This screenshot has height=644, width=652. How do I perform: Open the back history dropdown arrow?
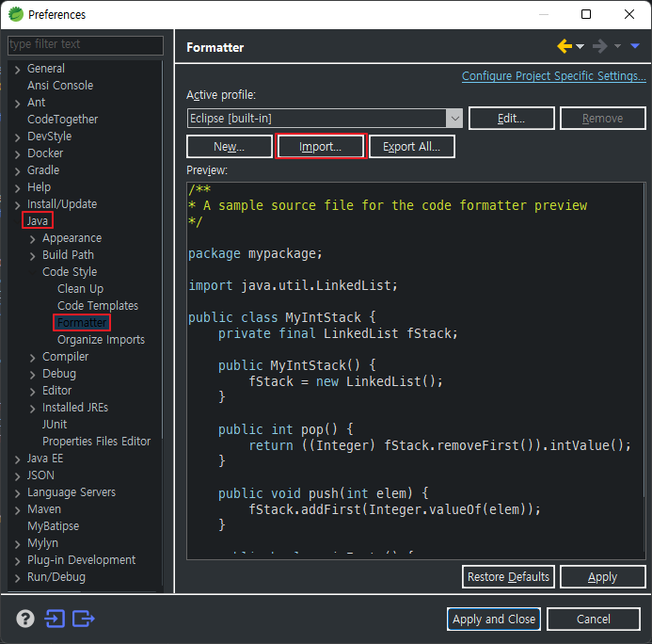coord(580,46)
